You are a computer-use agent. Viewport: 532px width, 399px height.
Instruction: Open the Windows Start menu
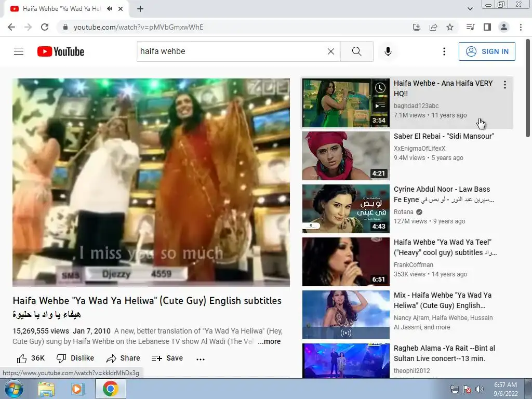[x=13, y=389]
